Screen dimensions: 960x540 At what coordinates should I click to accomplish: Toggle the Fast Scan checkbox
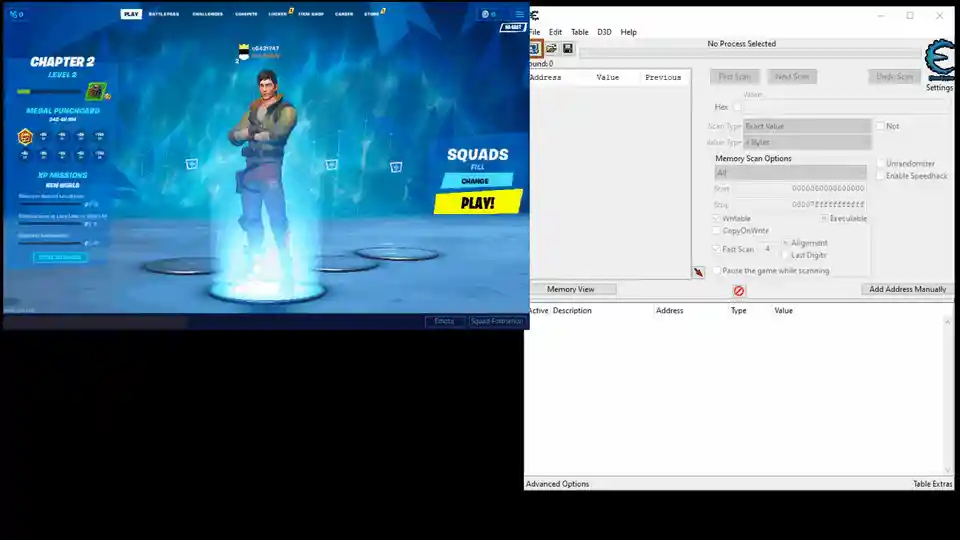[x=716, y=249]
